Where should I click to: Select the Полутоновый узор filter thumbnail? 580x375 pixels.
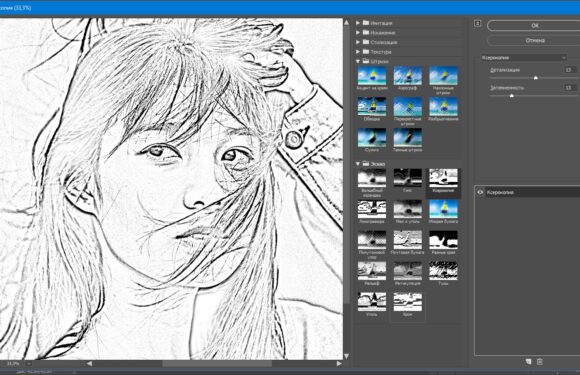tap(372, 240)
